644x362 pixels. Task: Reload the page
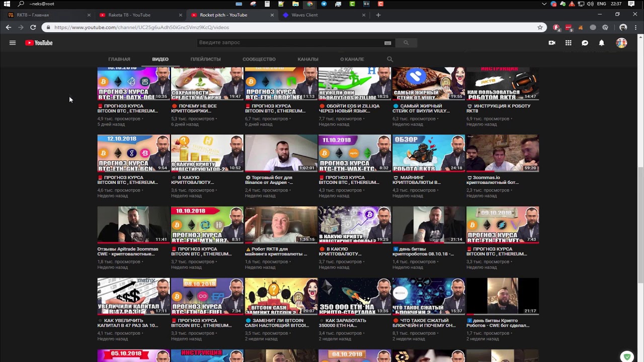(x=33, y=27)
